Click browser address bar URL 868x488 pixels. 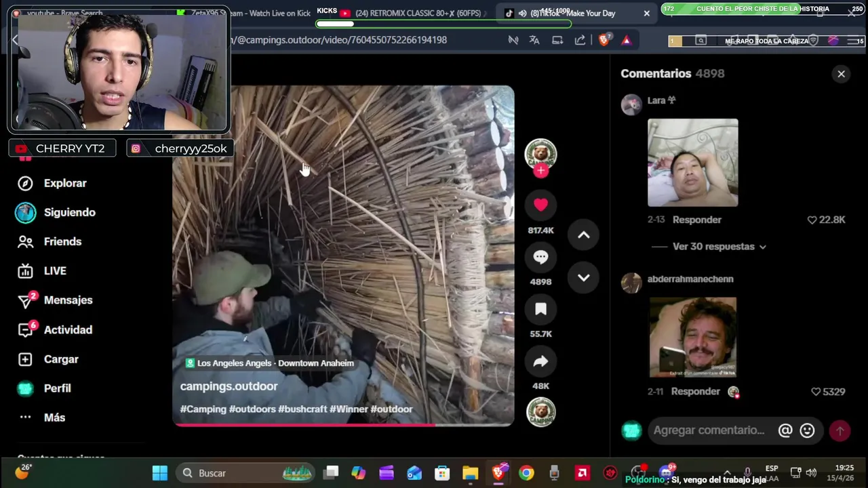click(339, 40)
